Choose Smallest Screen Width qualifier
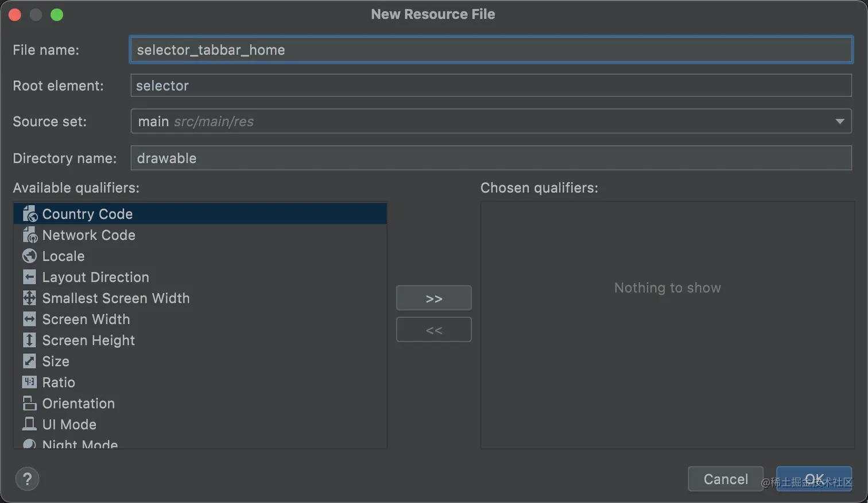868x503 pixels. coord(200,298)
